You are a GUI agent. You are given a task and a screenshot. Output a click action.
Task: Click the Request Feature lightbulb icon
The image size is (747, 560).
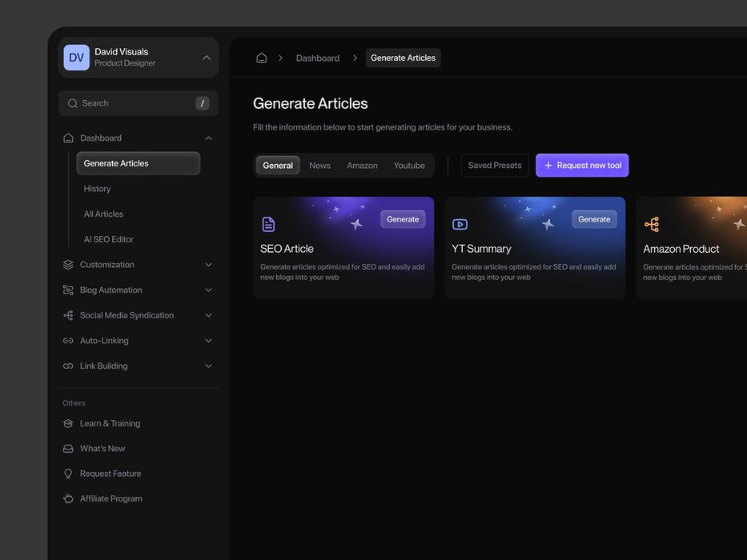(x=68, y=474)
